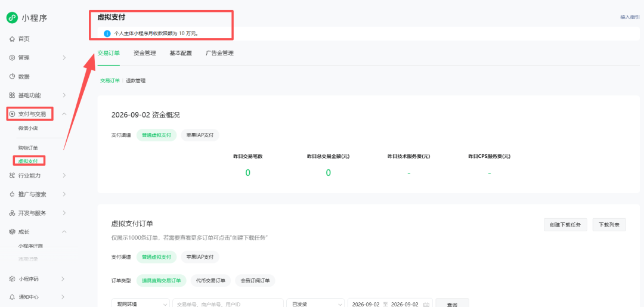Click the 管理 hexagon icon

click(12, 58)
